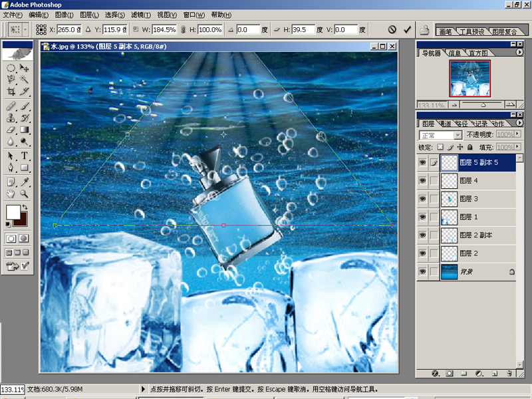Select the Blur tool
532x399 pixels.
11,141
